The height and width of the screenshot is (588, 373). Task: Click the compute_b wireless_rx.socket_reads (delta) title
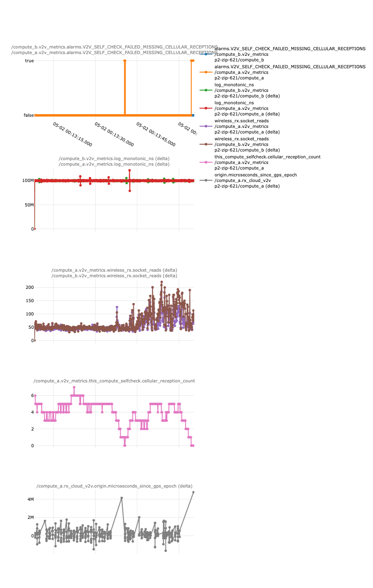(114, 276)
